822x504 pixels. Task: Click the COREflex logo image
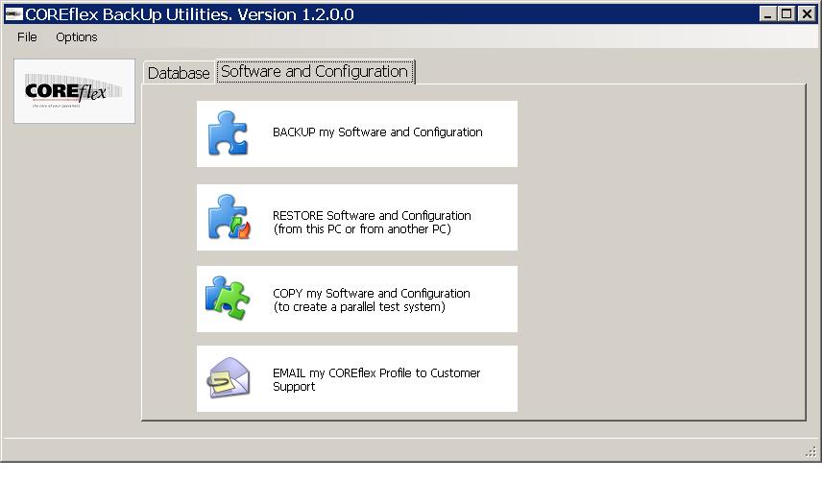[75, 91]
